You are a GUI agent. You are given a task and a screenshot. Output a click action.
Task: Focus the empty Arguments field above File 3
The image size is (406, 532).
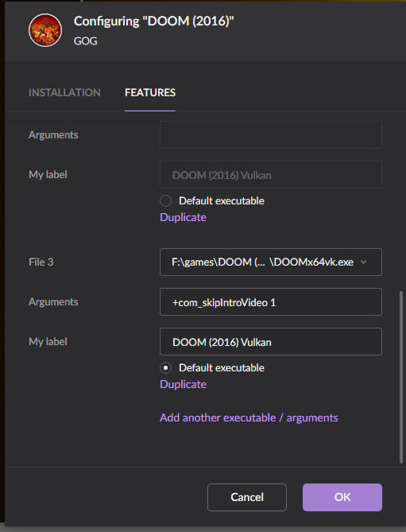(271, 134)
